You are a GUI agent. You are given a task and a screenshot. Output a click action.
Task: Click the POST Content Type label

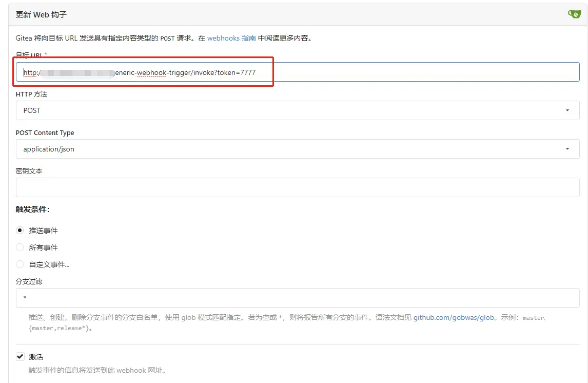45,132
